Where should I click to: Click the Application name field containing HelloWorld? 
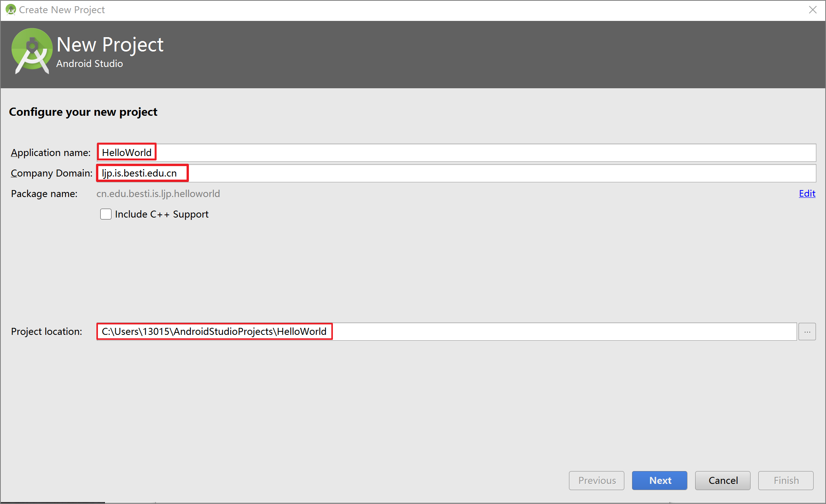(x=456, y=153)
